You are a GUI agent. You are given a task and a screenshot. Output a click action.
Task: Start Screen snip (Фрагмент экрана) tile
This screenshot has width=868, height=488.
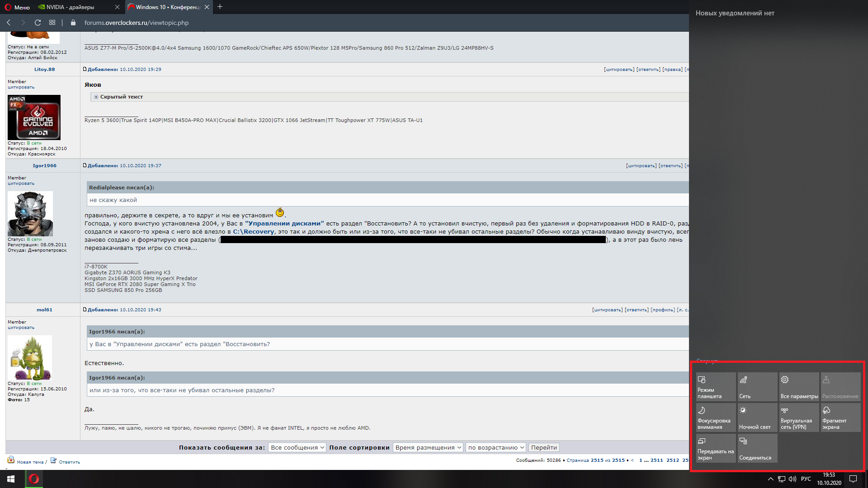(840, 417)
